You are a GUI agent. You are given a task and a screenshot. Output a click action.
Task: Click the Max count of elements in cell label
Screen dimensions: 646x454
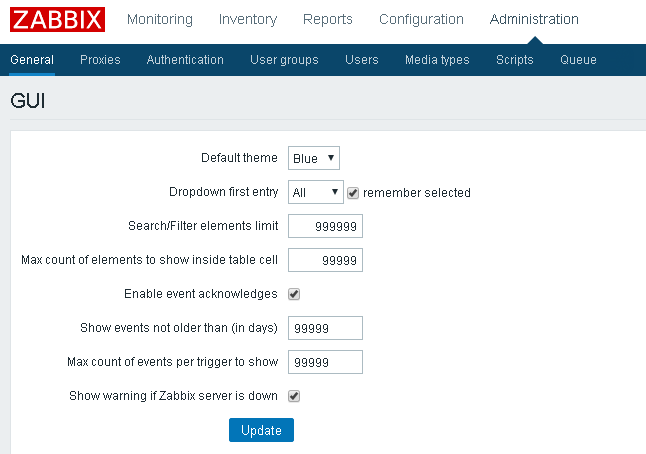(150, 260)
